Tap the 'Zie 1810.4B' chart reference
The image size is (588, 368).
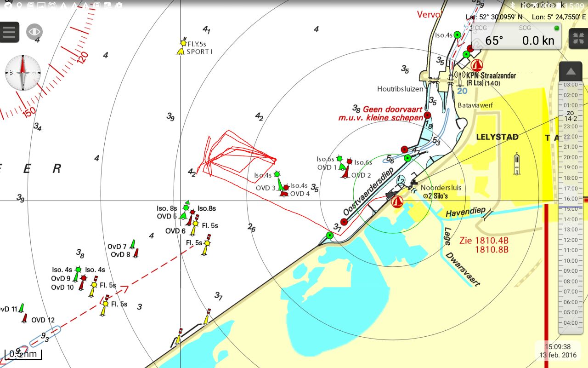pos(484,241)
